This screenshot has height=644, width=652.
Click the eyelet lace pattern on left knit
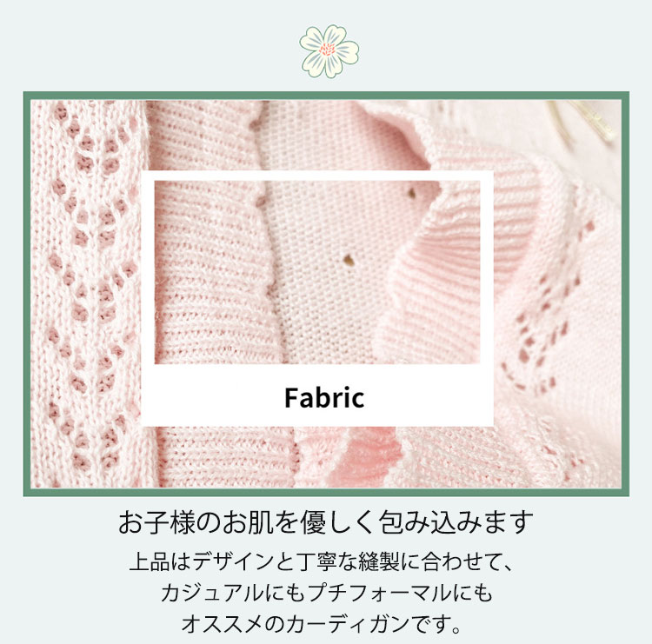tap(87, 291)
